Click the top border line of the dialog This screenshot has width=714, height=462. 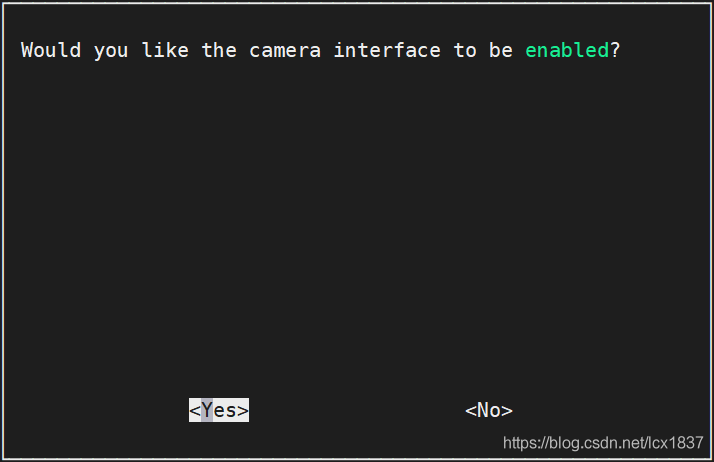tap(357, 3)
